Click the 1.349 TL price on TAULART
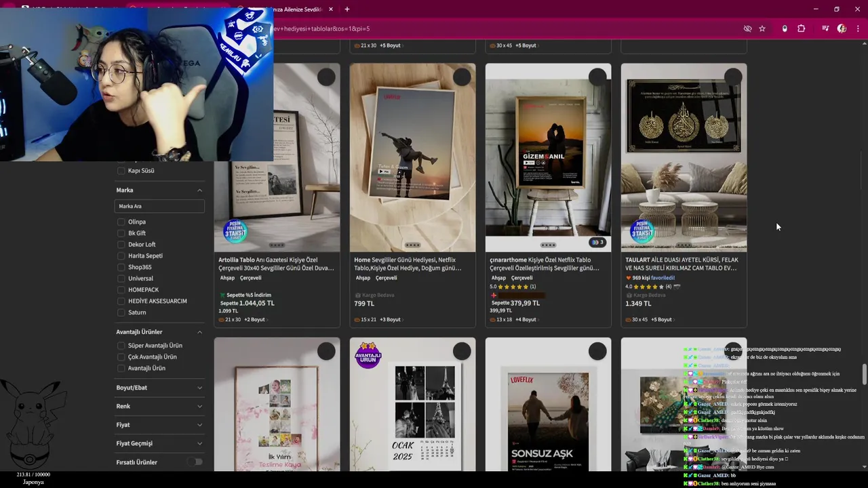Image resolution: width=868 pixels, height=488 pixels. [637, 303]
